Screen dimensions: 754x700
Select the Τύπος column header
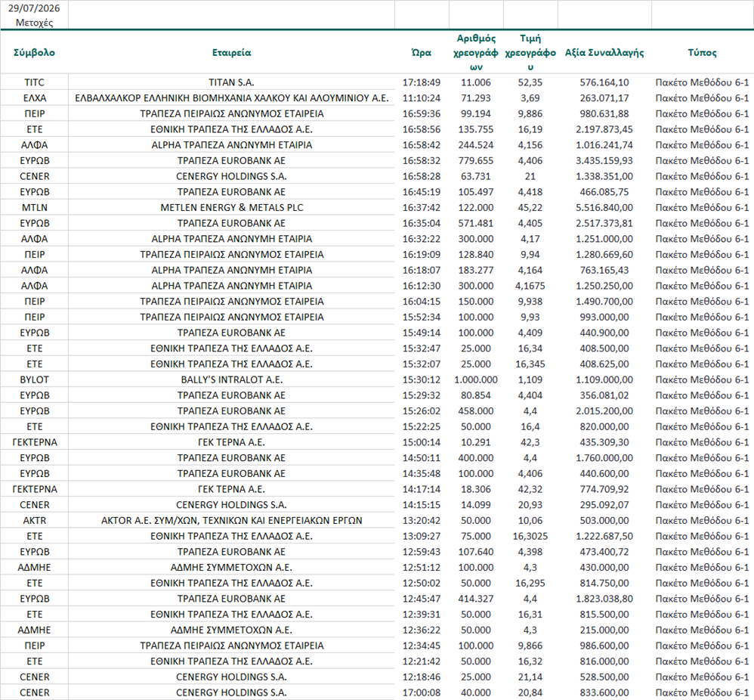702,52
